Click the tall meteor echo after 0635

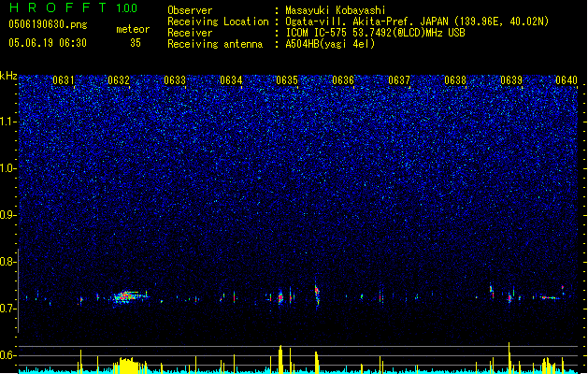tap(317, 295)
